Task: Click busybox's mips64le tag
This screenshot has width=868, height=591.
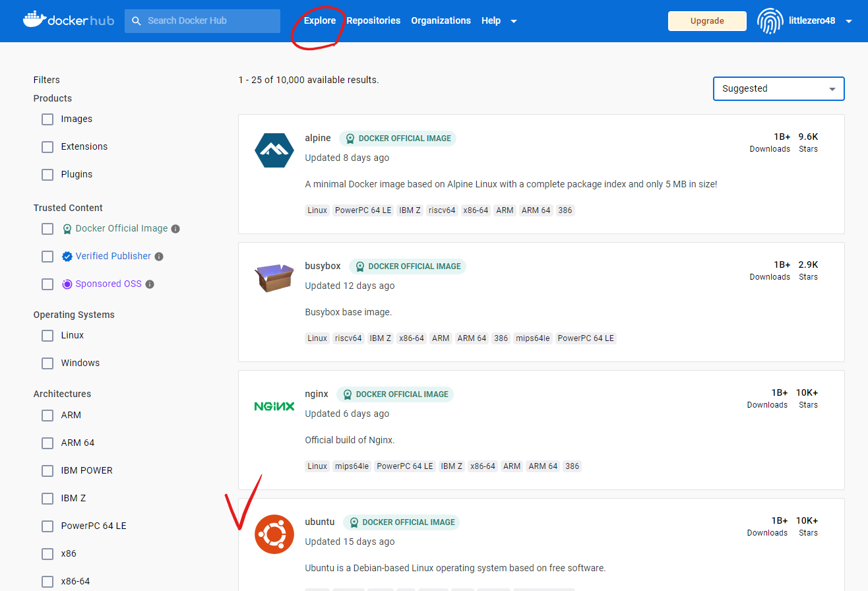Action: pyautogui.click(x=532, y=338)
